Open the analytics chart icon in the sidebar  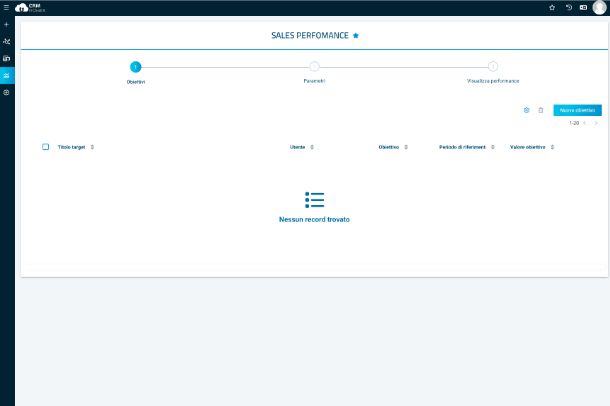6,41
